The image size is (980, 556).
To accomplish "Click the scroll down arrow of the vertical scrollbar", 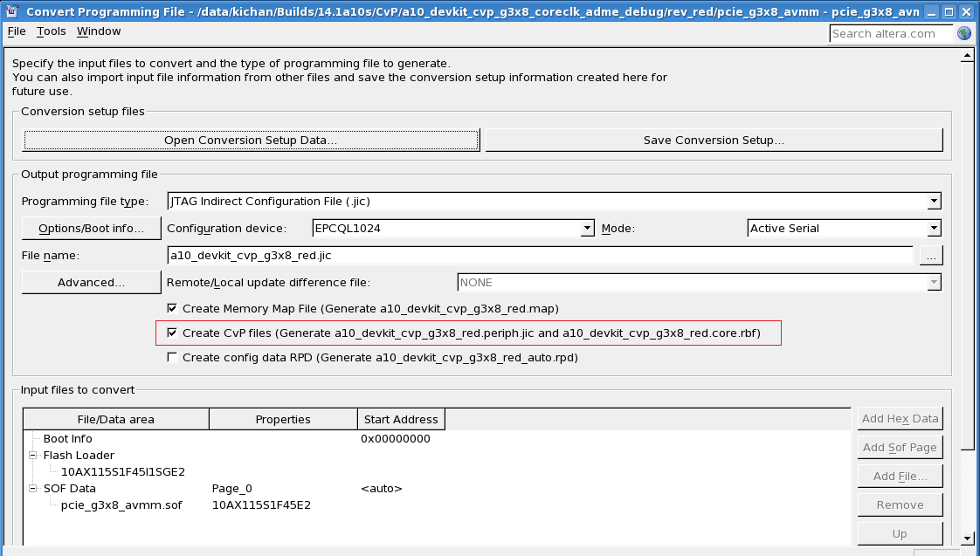I will coord(967,538).
